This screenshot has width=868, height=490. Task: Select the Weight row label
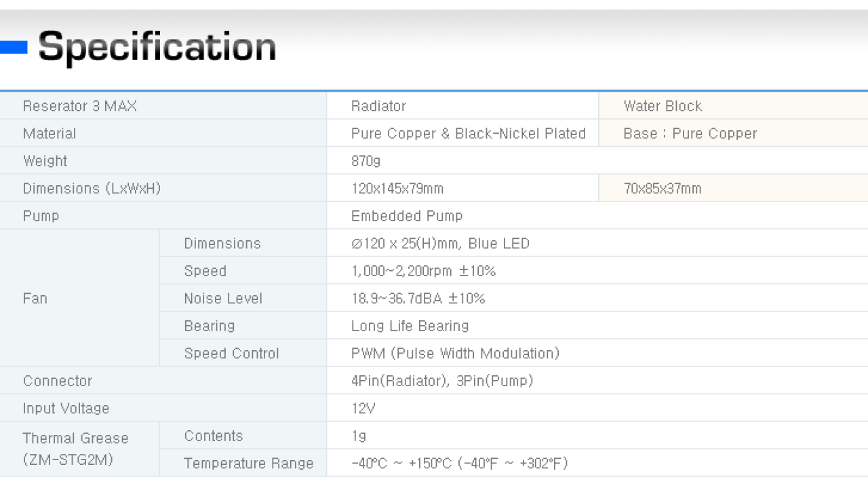[45, 161]
